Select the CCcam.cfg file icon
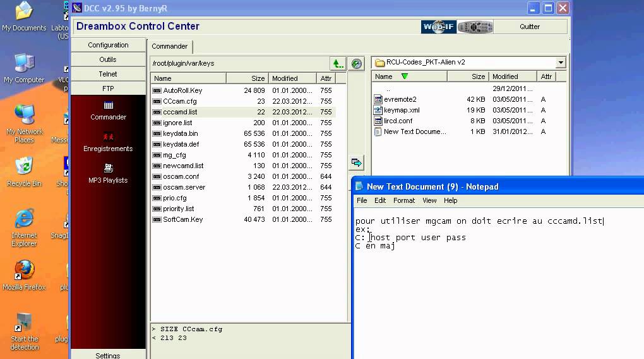This screenshot has width=644, height=359. 157,101
